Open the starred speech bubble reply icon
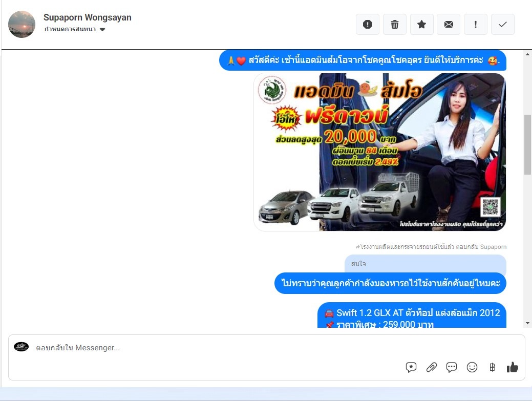 point(411,367)
